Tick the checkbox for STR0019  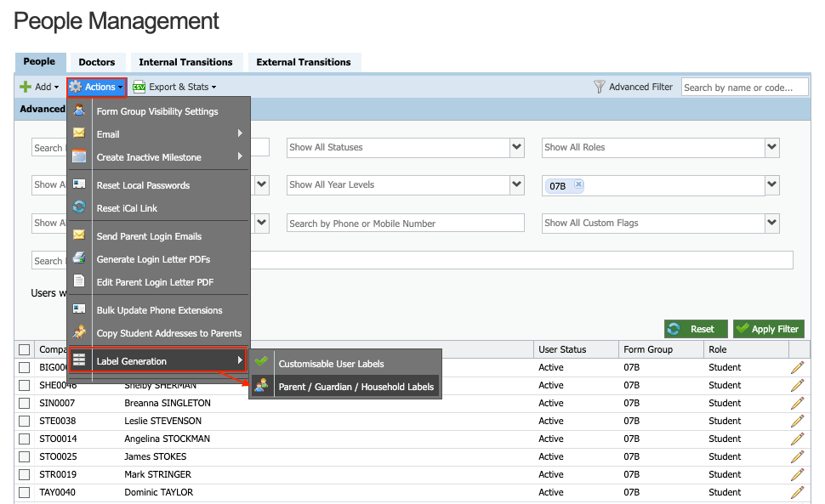coord(24,474)
